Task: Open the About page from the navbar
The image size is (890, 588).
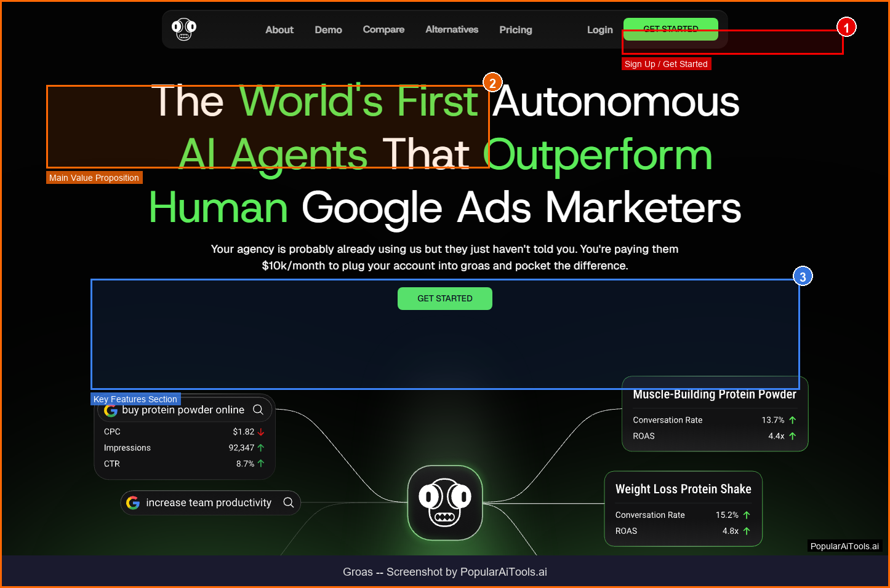Action: click(x=279, y=30)
